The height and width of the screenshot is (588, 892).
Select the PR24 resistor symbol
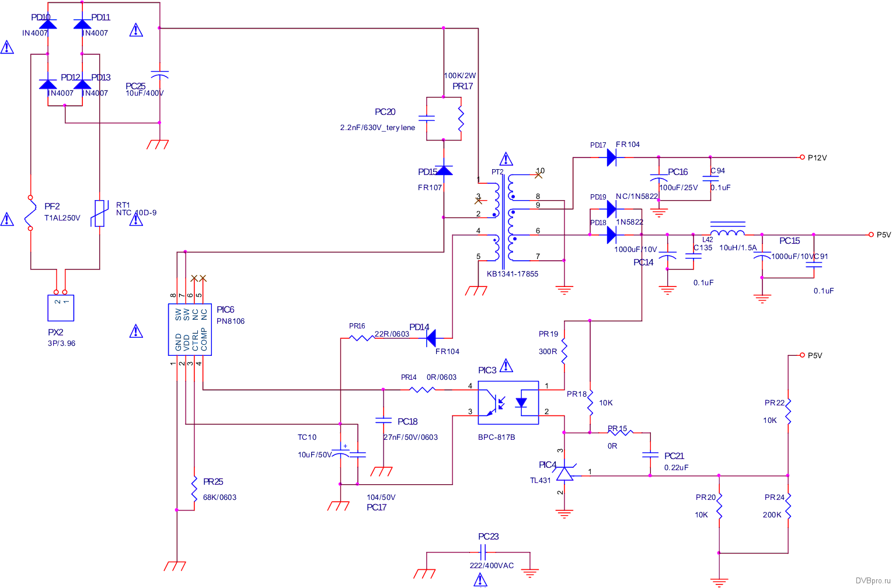coord(788,506)
